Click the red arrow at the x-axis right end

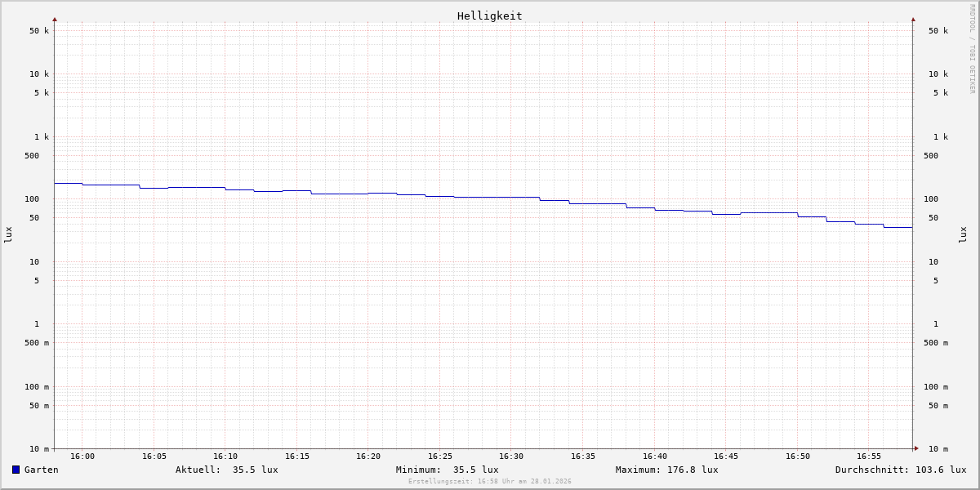coord(916,448)
